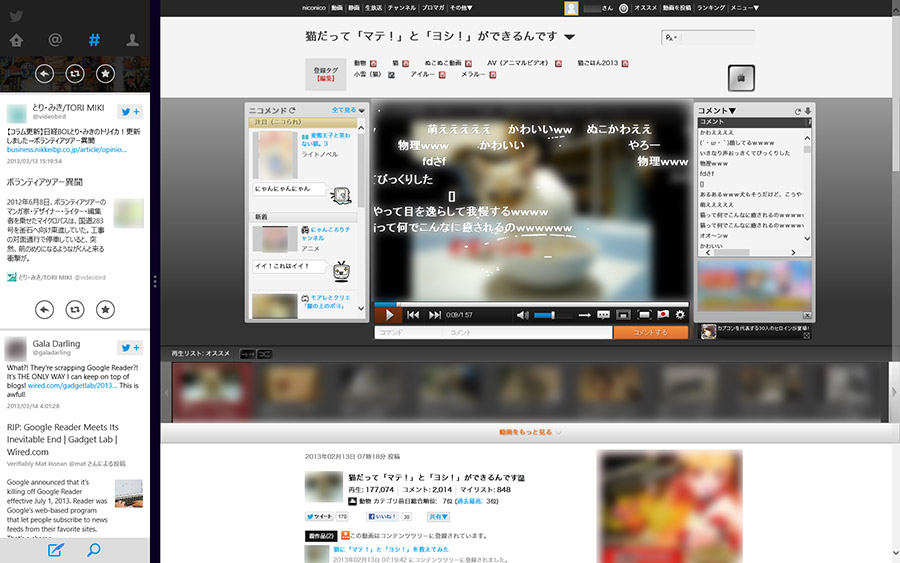Adjust the video volume slider
Viewport: 900px width, 563px height.
point(553,315)
